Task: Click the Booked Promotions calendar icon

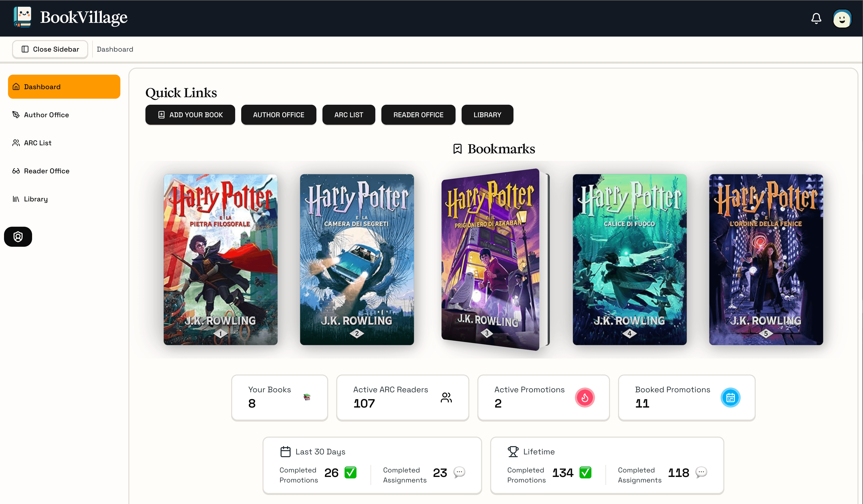Action: tap(730, 398)
